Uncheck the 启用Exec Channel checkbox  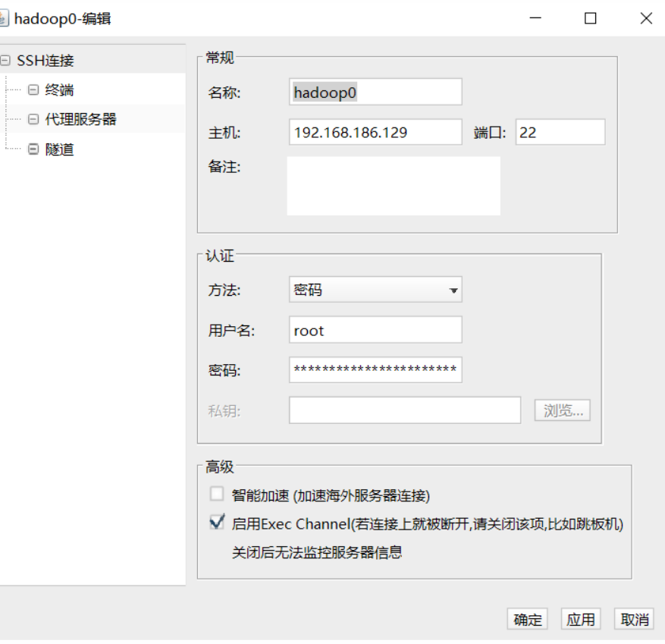pos(217,522)
